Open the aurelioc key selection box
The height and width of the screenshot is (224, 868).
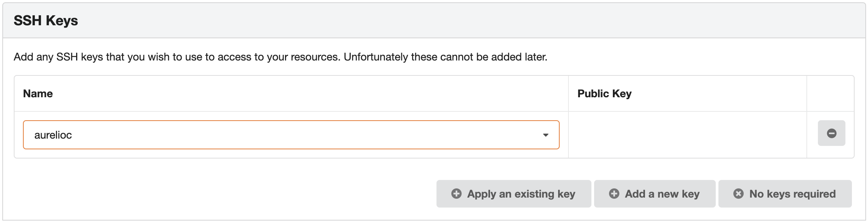[291, 135]
